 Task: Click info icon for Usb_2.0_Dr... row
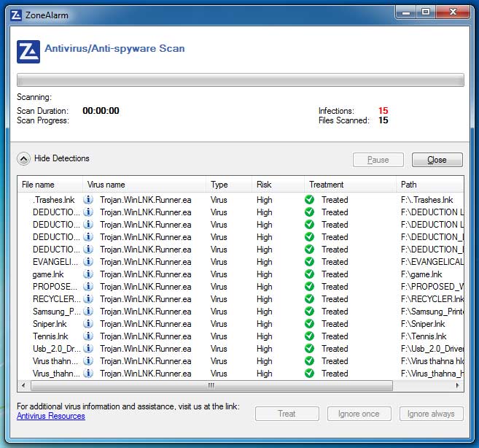[88, 348]
